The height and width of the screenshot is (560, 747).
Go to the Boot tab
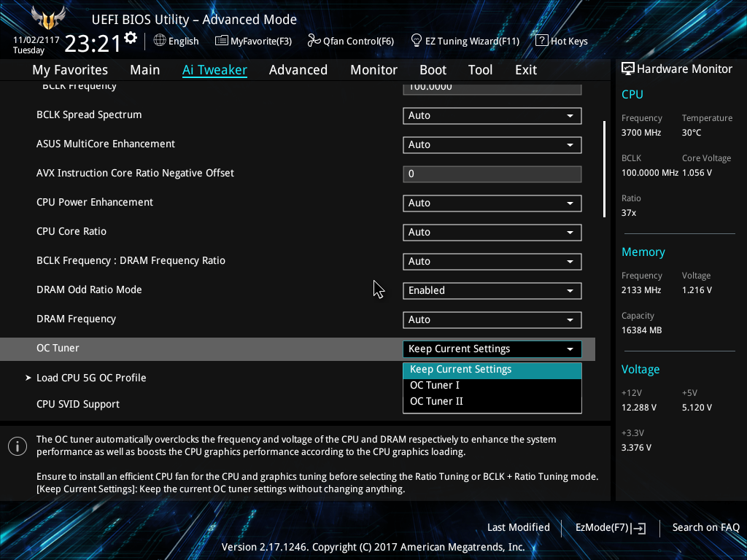point(433,70)
